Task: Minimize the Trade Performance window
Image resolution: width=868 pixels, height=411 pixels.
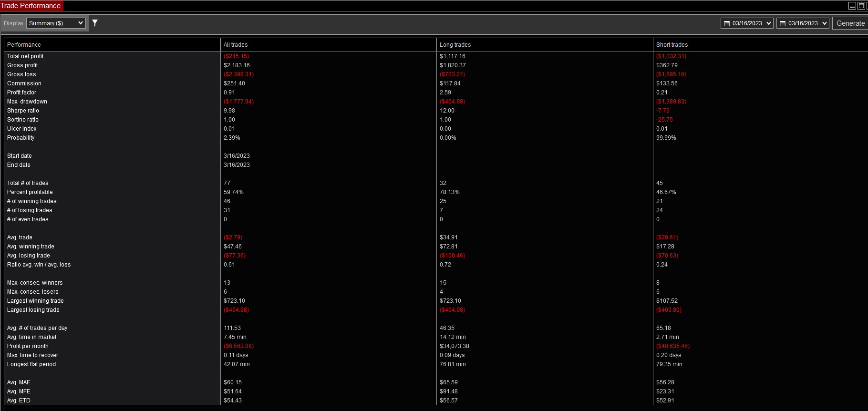Action: pos(852,6)
